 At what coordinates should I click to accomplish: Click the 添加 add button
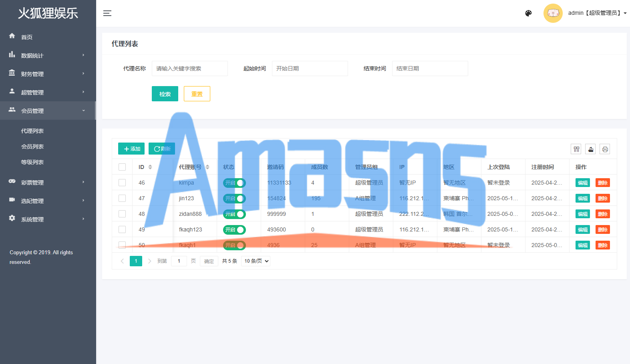pos(131,149)
